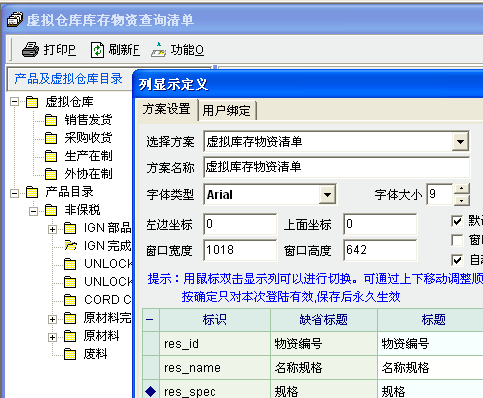
Task: Click the 列显示定义 dialog title bar
Action: click(308, 84)
